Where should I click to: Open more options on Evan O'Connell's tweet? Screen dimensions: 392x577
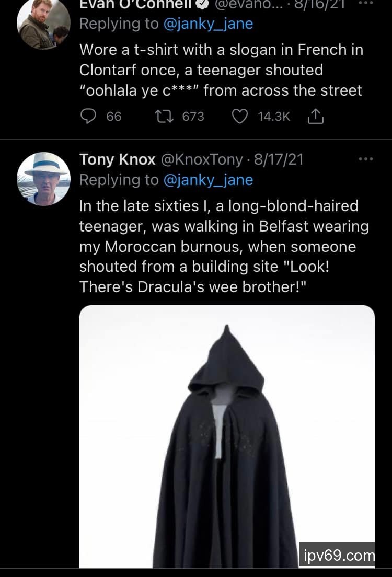[x=366, y=3]
